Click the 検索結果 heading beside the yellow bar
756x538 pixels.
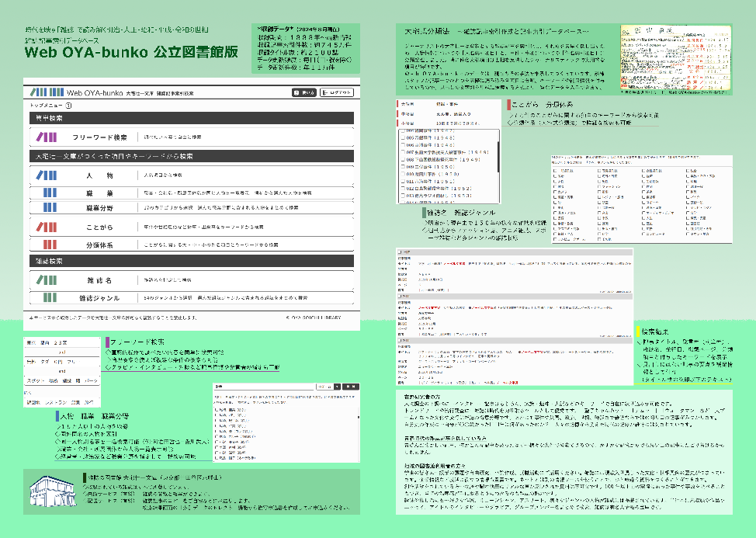click(655, 331)
